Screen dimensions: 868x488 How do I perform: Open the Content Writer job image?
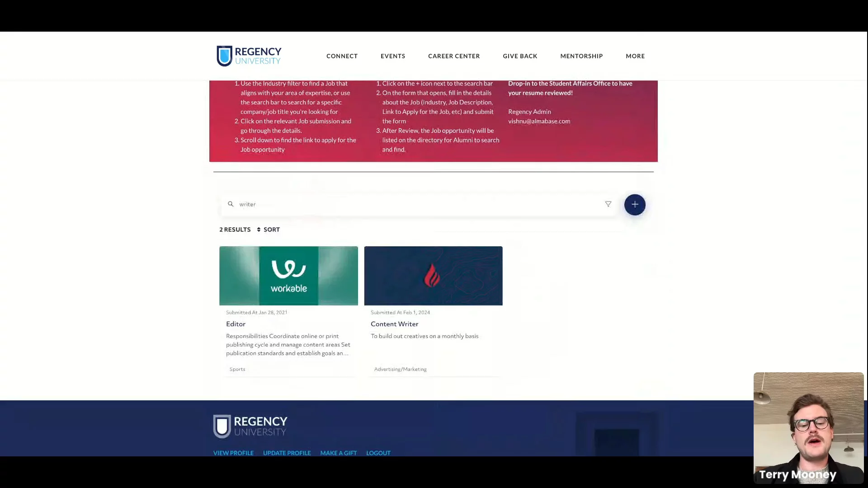coord(433,276)
